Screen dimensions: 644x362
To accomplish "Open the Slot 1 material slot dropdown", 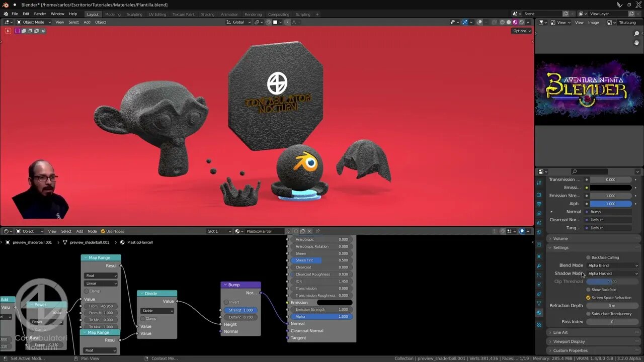I will point(219,231).
